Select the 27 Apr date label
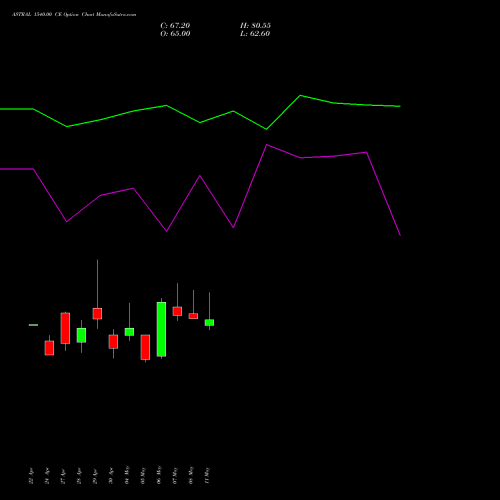The height and width of the screenshot is (500, 500). 63,476
